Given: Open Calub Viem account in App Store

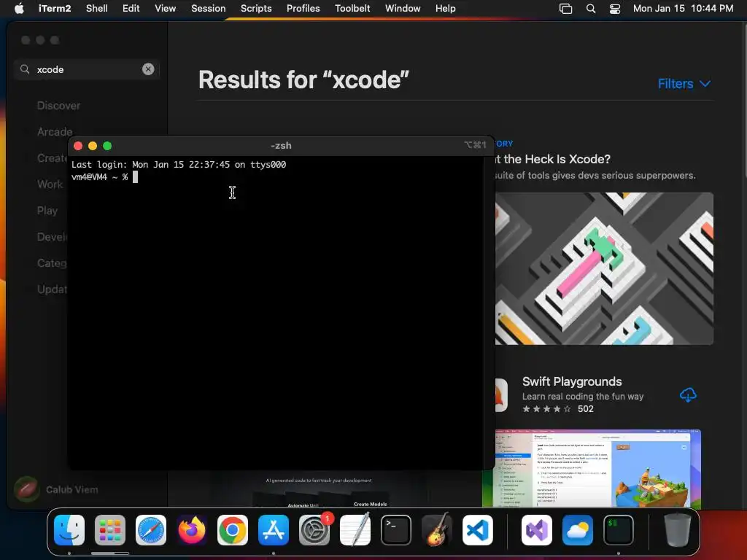Looking at the screenshot, I should (56, 489).
